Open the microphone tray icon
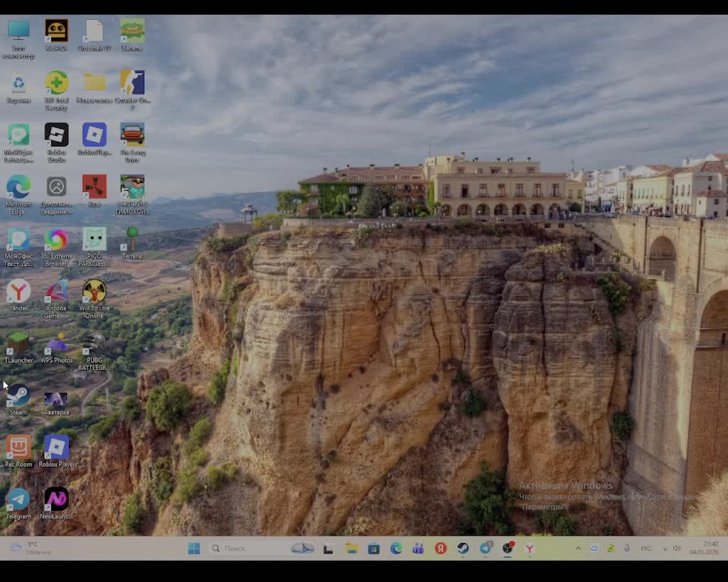 pos(627,549)
